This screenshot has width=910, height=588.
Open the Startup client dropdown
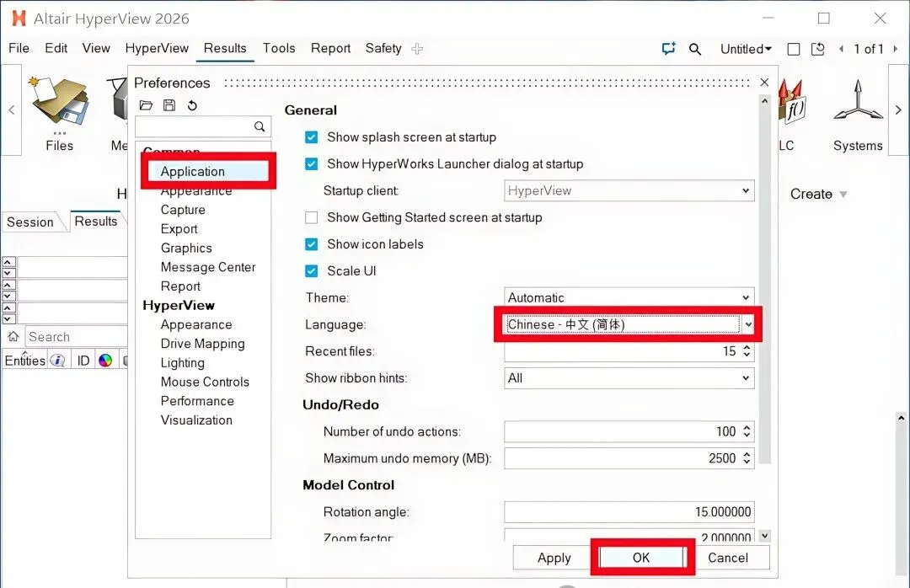tap(629, 190)
